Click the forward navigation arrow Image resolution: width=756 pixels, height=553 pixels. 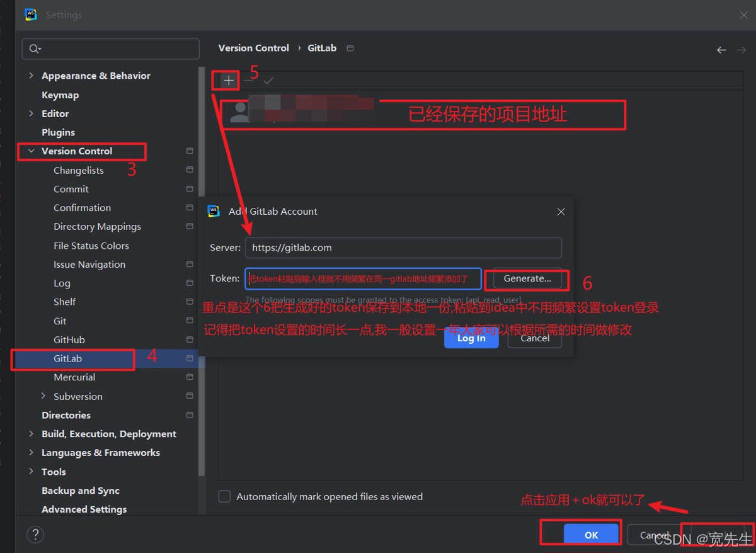742,50
